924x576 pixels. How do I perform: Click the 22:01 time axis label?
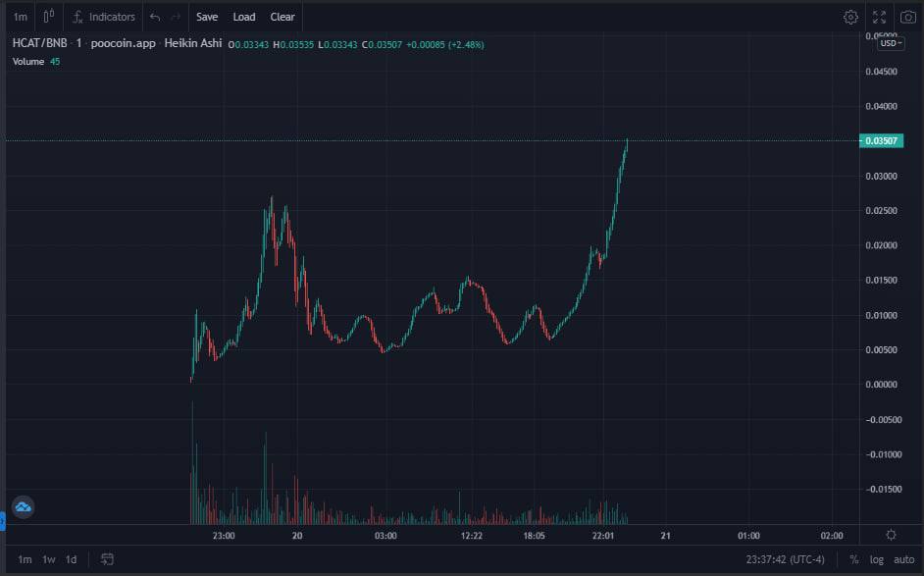603,536
